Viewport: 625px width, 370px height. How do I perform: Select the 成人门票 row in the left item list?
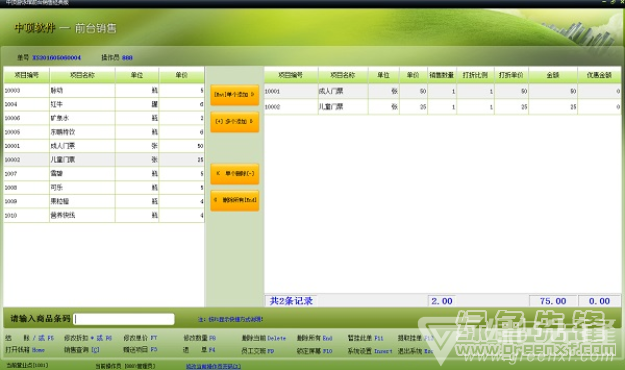coord(104,146)
